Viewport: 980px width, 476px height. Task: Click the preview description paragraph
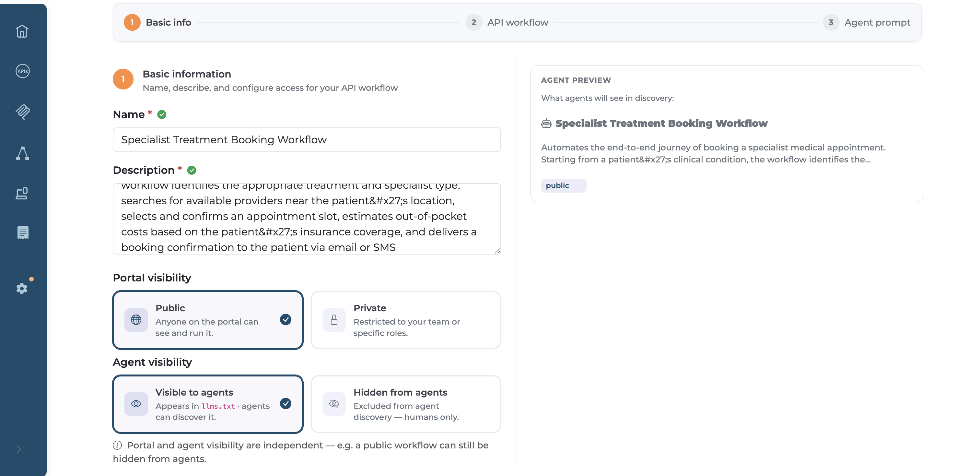tap(713, 153)
